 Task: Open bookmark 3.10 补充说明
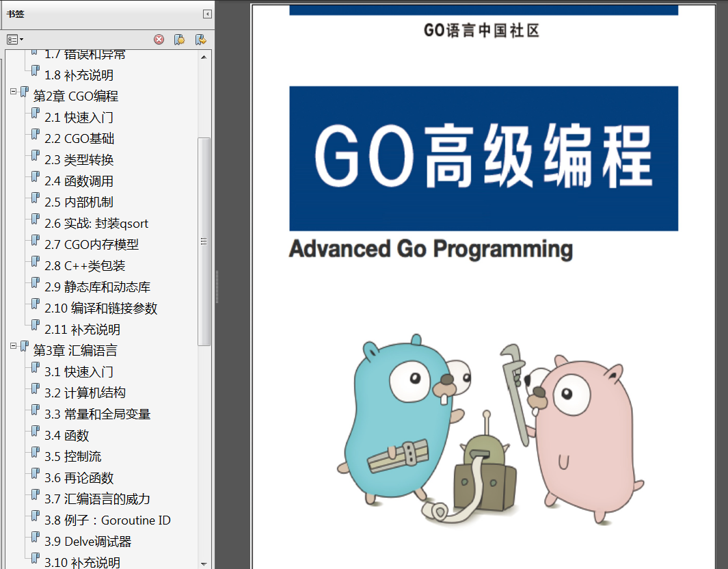82,562
